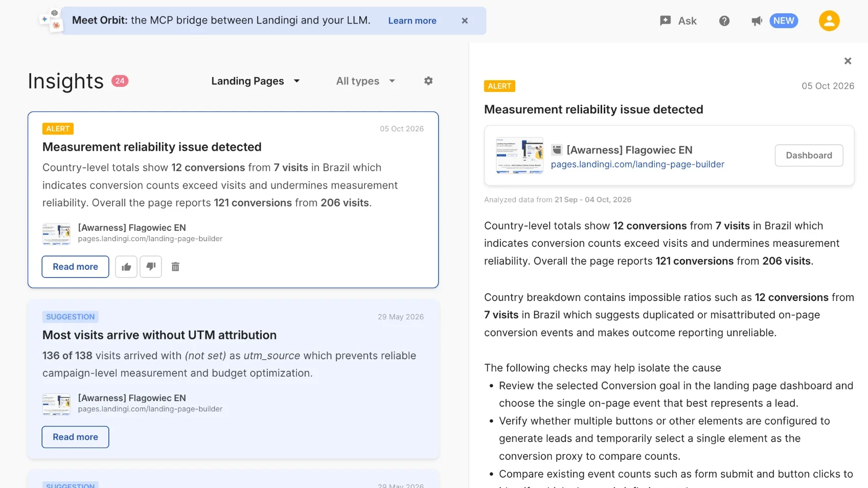Click the NEW badge
Screen dimensions: 868x488
tap(784, 21)
